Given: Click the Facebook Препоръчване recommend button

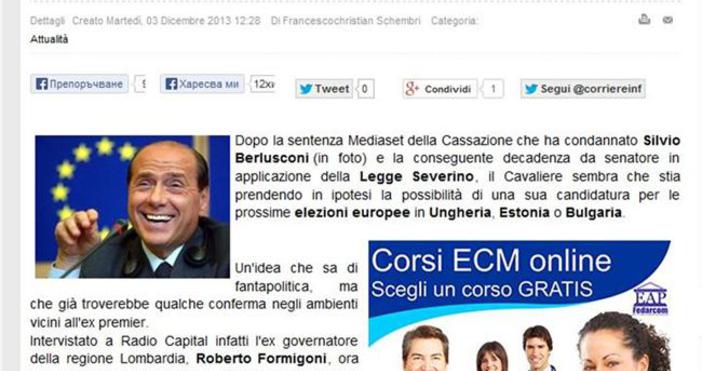Looking at the screenshot, I should 80,84.
